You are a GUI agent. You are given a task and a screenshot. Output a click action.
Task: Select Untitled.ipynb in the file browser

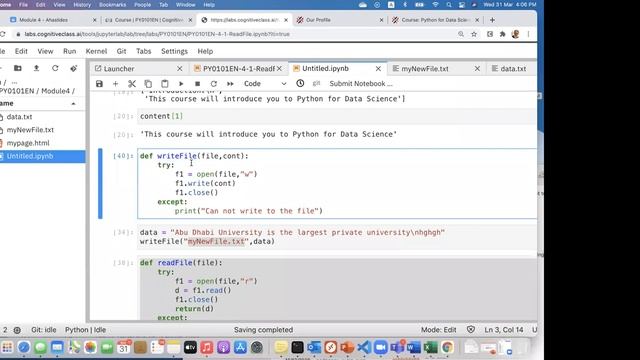pos(42,156)
